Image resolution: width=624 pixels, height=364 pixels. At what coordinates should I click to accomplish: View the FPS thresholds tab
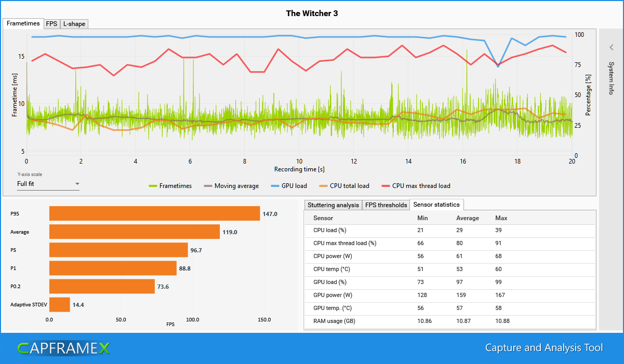pyautogui.click(x=386, y=205)
